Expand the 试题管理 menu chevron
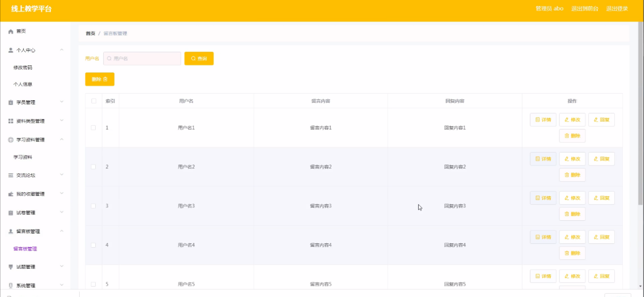 (62, 267)
